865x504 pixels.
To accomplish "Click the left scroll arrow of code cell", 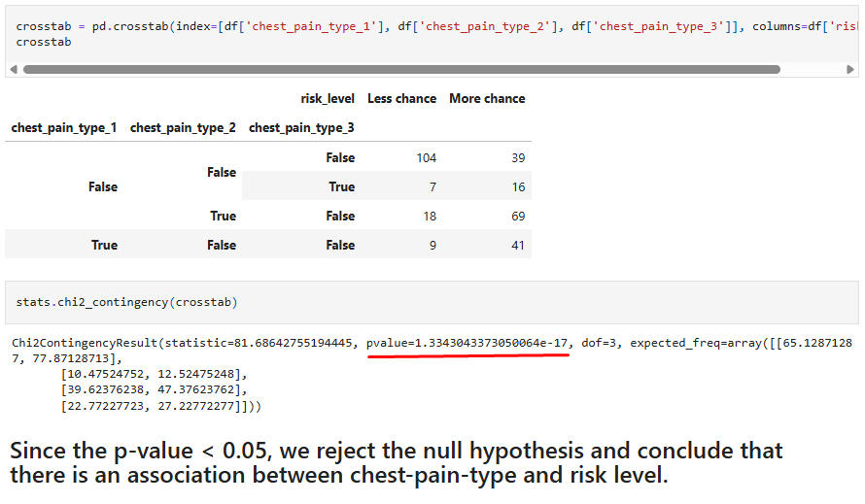I will [x=13, y=70].
